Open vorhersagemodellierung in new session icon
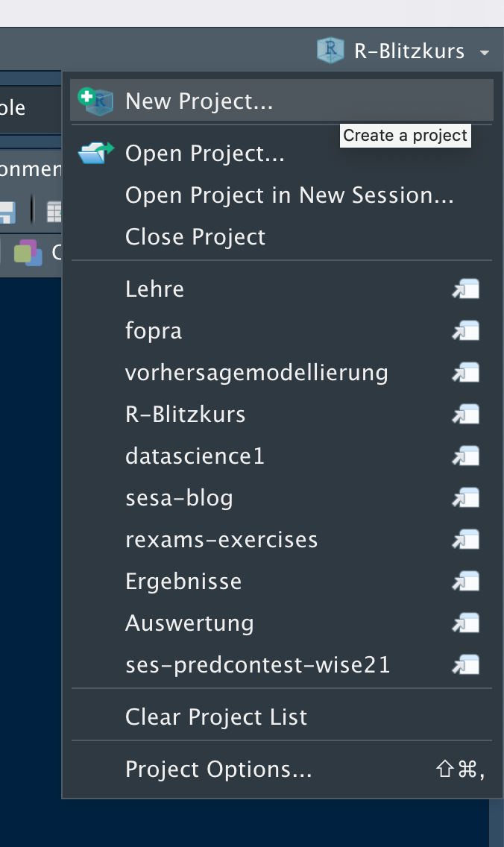Viewport: 504px width, 847px height. pos(466,373)
